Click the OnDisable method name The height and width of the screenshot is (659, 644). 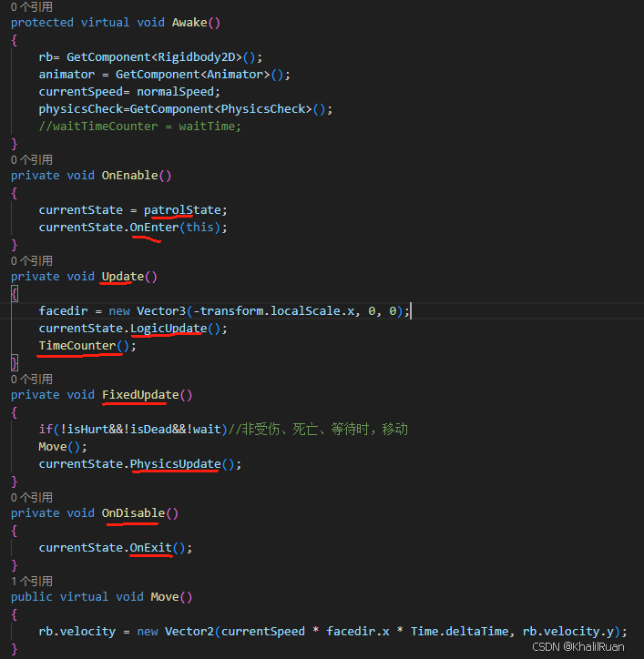point(133,513)
